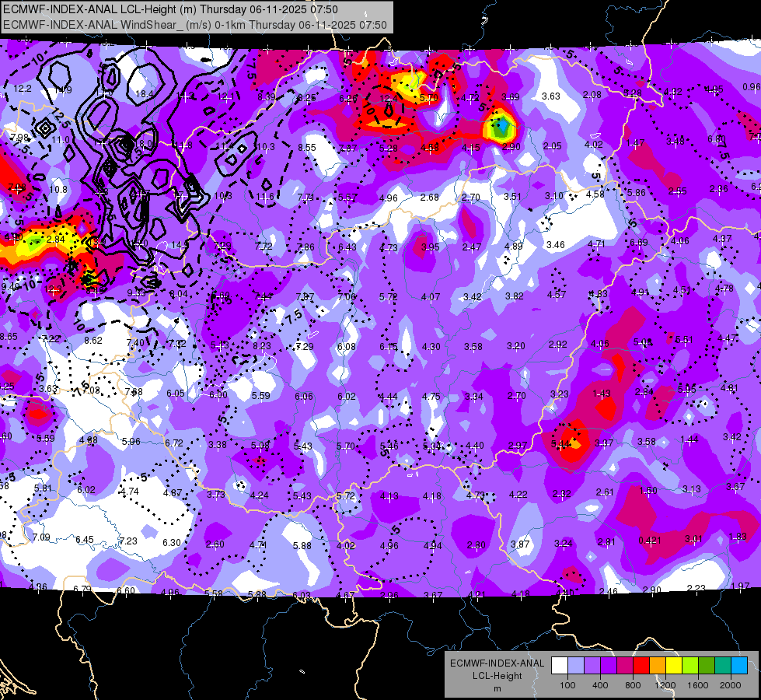Click the map value 1.97
The height and width of the screenshot is (700, 761).
[x=740, y=586]
